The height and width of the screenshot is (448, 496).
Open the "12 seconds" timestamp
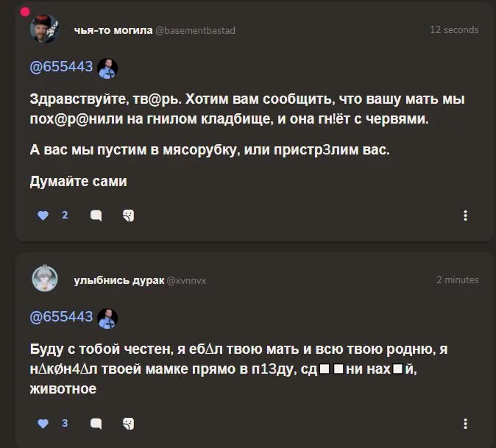(454, 30)
